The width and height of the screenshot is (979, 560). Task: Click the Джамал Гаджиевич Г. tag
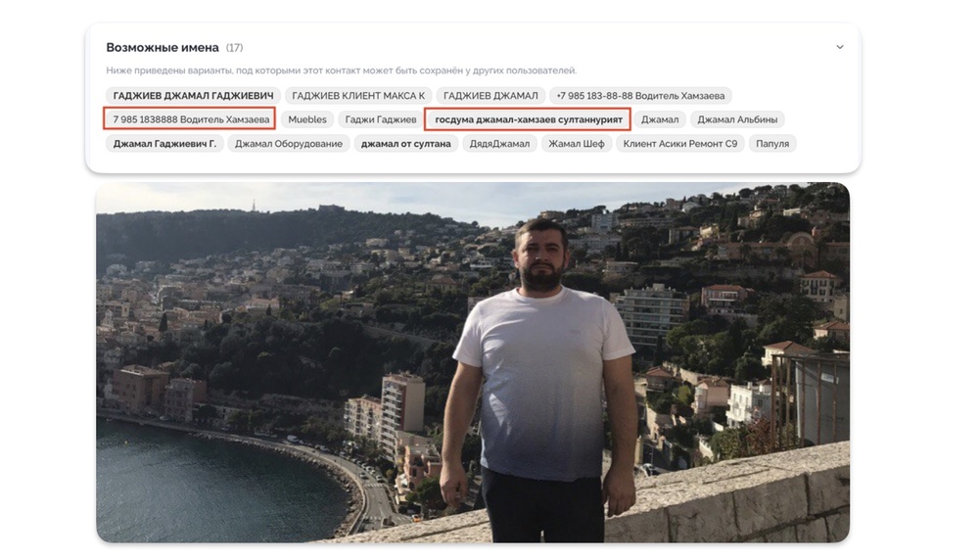point(164,144)
